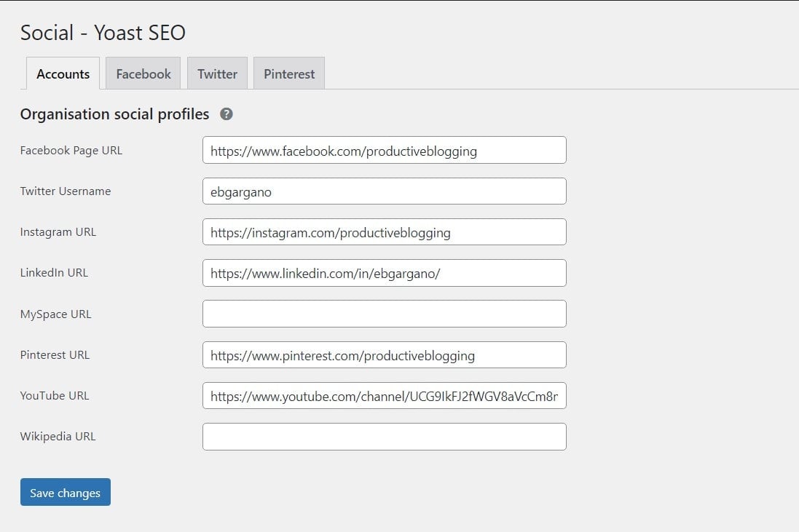The image size is (799, 532).
Task: Open the Facebook tab
Action: (143, 74)
